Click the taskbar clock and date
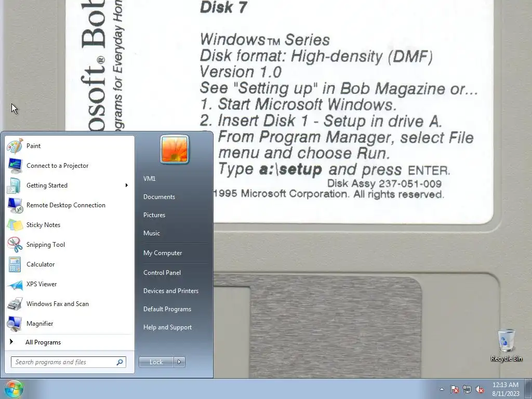The image size is (532, 399). click(x=506, y=389)
